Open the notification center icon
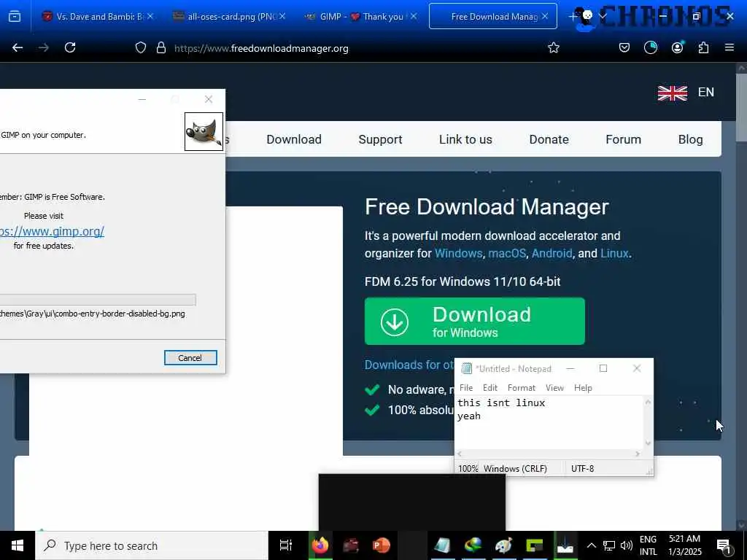This screenshot has width=747, height=560. point(724,546)
